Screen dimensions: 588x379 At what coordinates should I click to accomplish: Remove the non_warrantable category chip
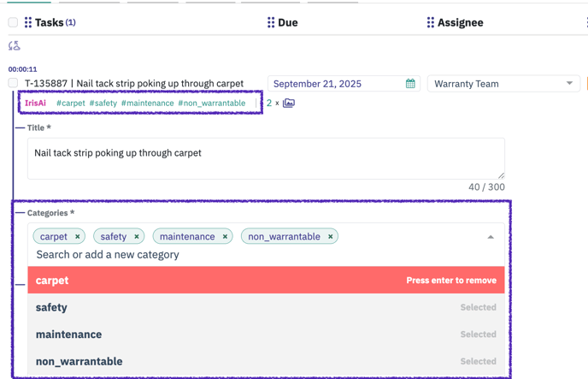point(331,236)
